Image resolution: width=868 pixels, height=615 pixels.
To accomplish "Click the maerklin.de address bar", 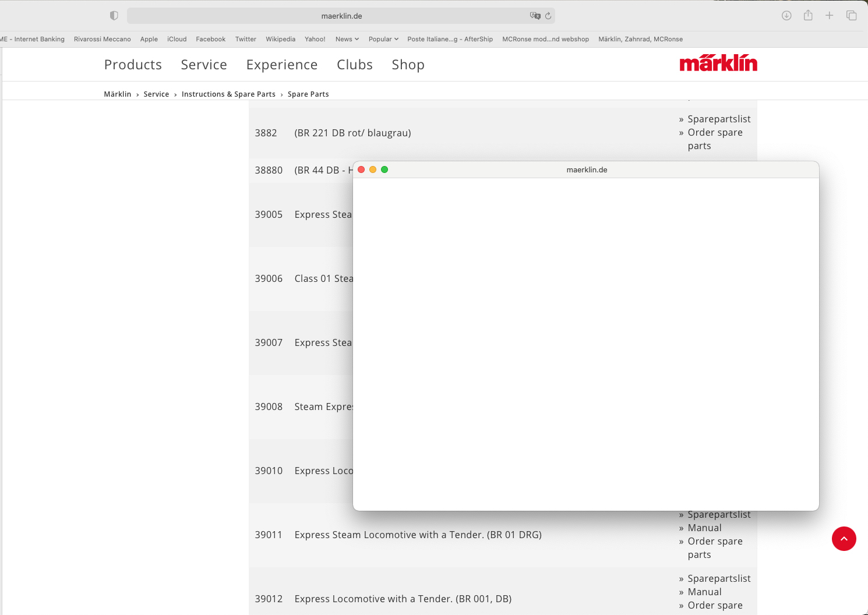I will 341,16.
